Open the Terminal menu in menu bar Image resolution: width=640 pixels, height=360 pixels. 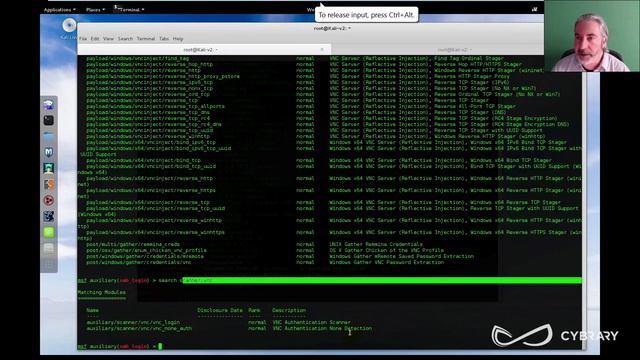coord(146,38)
